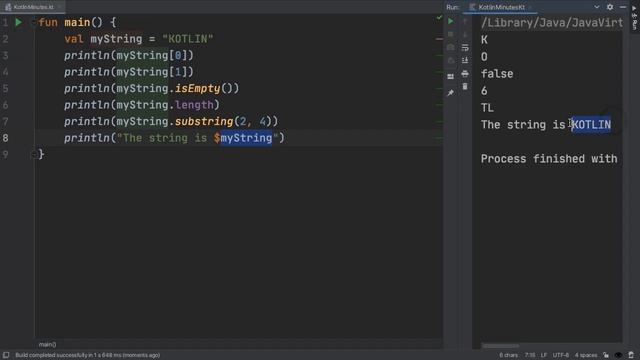Click scroll-to-end icon in Run console

coord(465,60)
